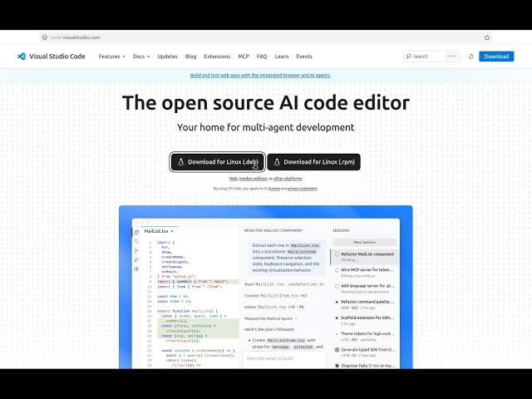Click the search magnifier icon
532x399 pixels.
[x=408, y=57]
